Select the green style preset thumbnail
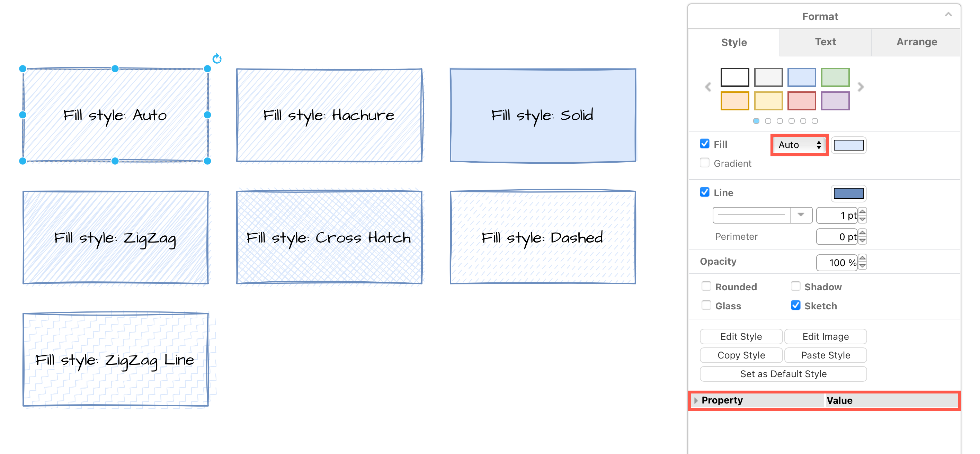This screenshot has width=980, height=454. (836, 77)
